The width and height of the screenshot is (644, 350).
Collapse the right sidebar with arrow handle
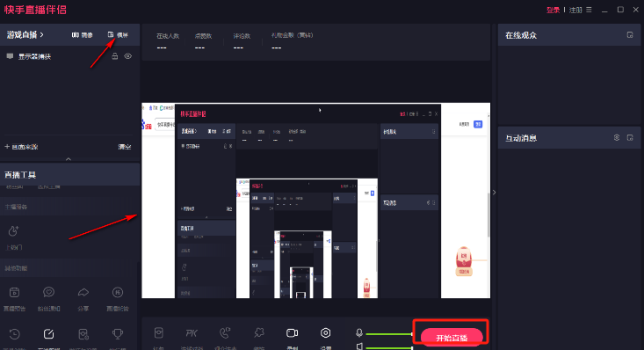point(494,193)
